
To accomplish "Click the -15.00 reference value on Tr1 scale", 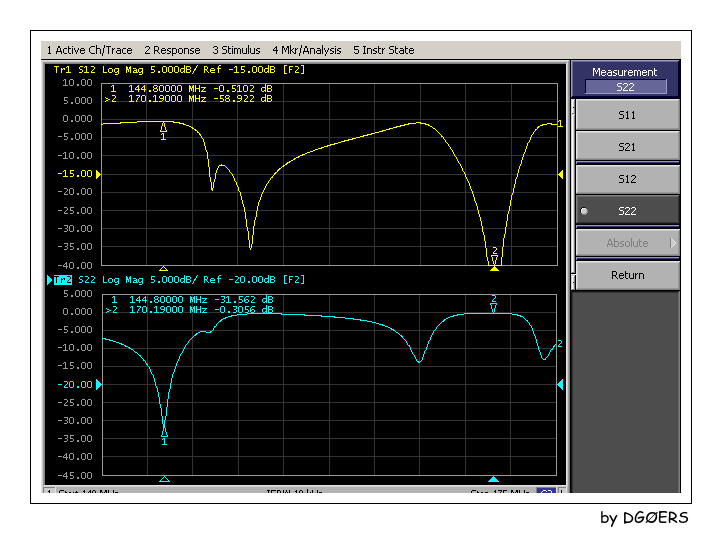I will 75,174.
